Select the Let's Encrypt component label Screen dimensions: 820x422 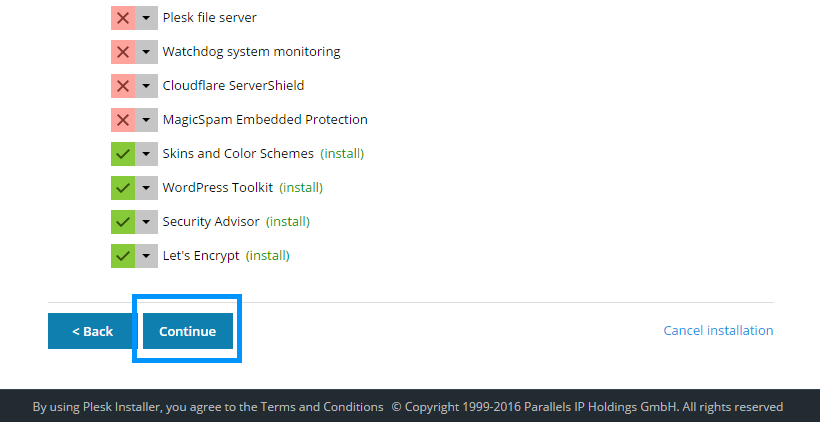[201, 256]
